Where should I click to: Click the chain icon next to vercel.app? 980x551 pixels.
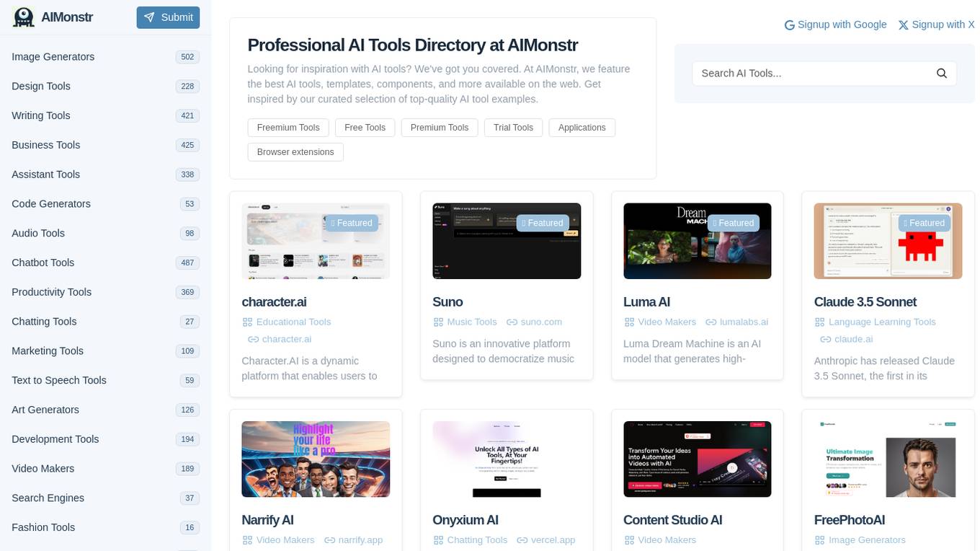coord(522,540)
